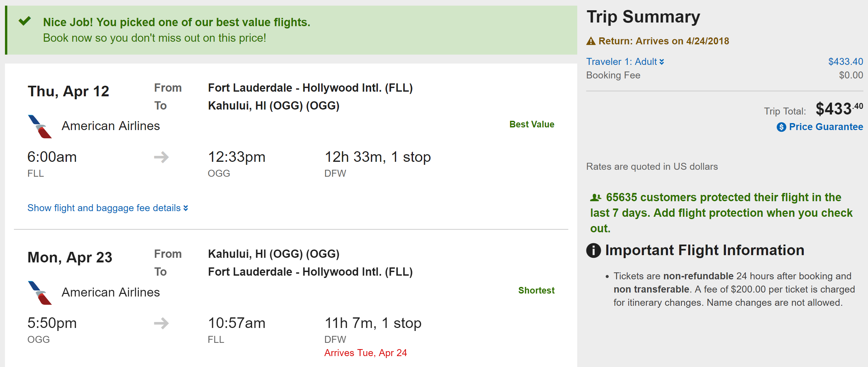Image resolution: width=868 pixels, height=367 pixels.
Task: Click the Thu, Apr 12 departure date
Action: coord(69,91)
